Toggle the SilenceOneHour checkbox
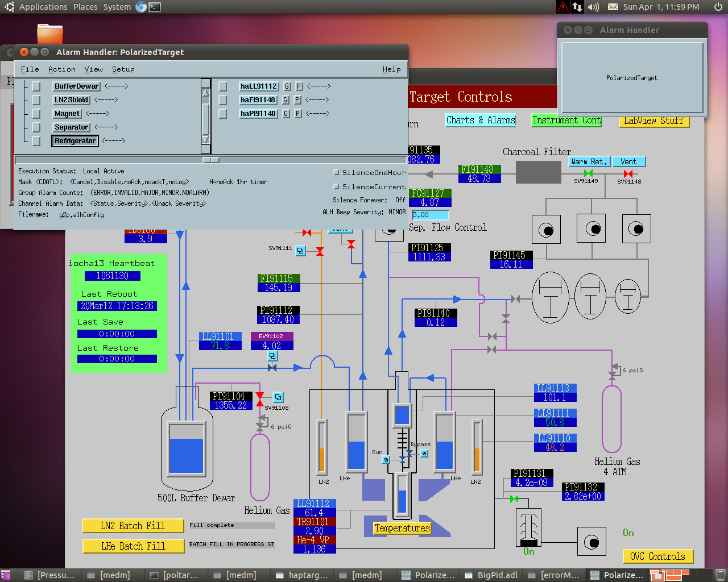The height and width of the screenshot is (582, 728). [x=336, y=172]
